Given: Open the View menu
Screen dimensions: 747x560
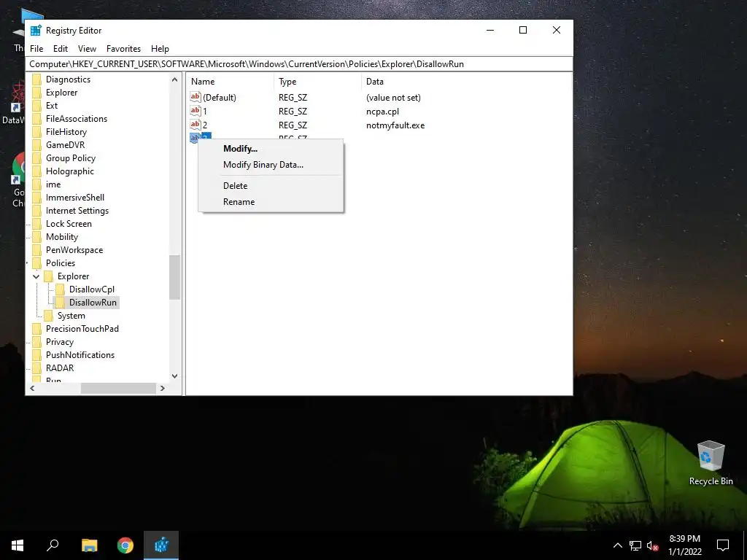Looking at the screenshot, I should click(x=87, y=49).
